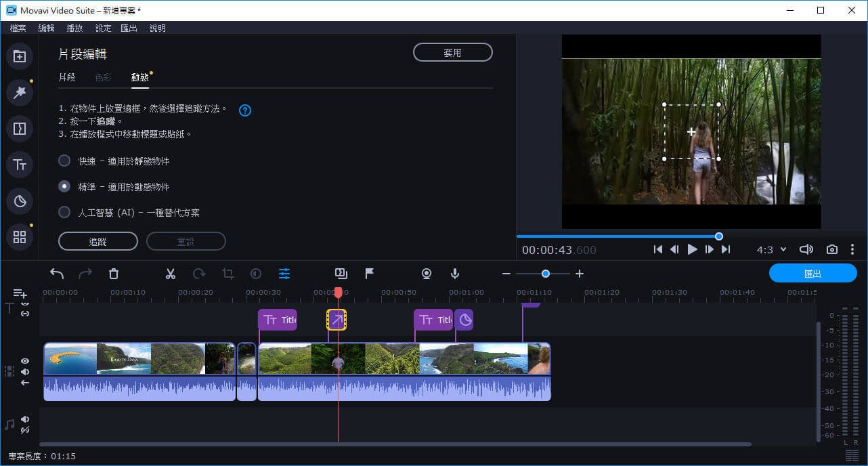Take a snapshot of the preview

coord(832,249)
